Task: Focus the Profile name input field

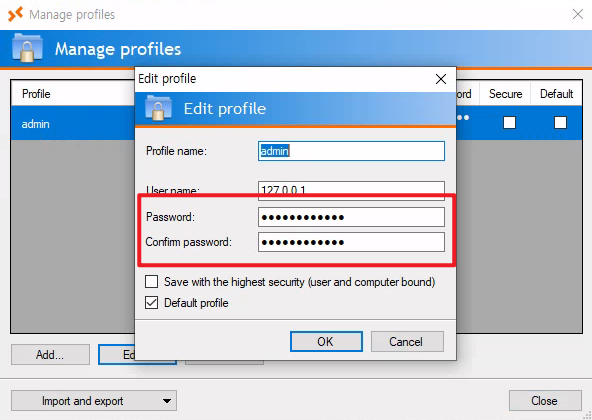Action: [351, 151]
